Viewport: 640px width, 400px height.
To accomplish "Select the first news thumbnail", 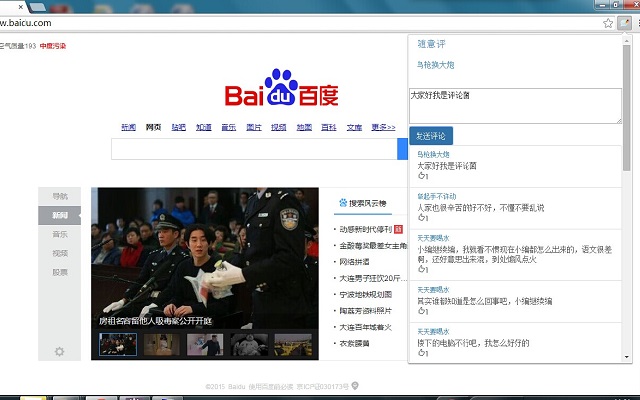I will pos(118,344).
